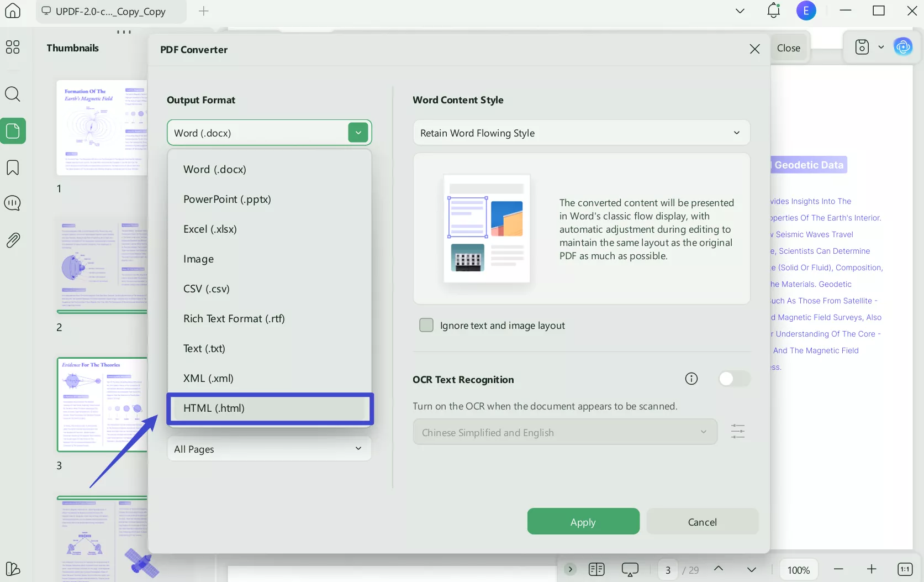
Task: Switch to the UPDF-2.0 document tab
Action: (x=108, y=11)
